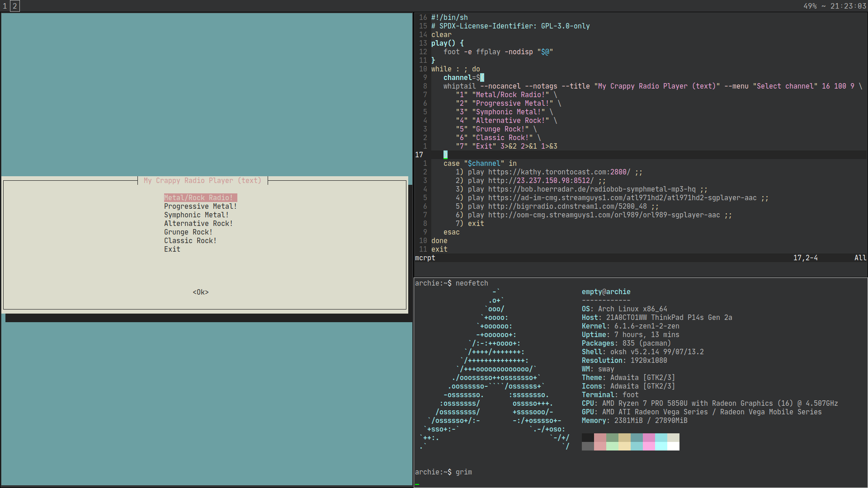Click the #!/bin/sh shebang line in editor

[x=449, y=18]
